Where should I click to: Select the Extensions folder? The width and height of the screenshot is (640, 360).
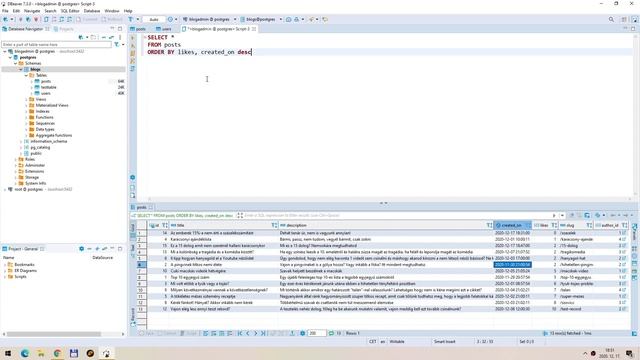pyautogui.click(x=35, y=171)
